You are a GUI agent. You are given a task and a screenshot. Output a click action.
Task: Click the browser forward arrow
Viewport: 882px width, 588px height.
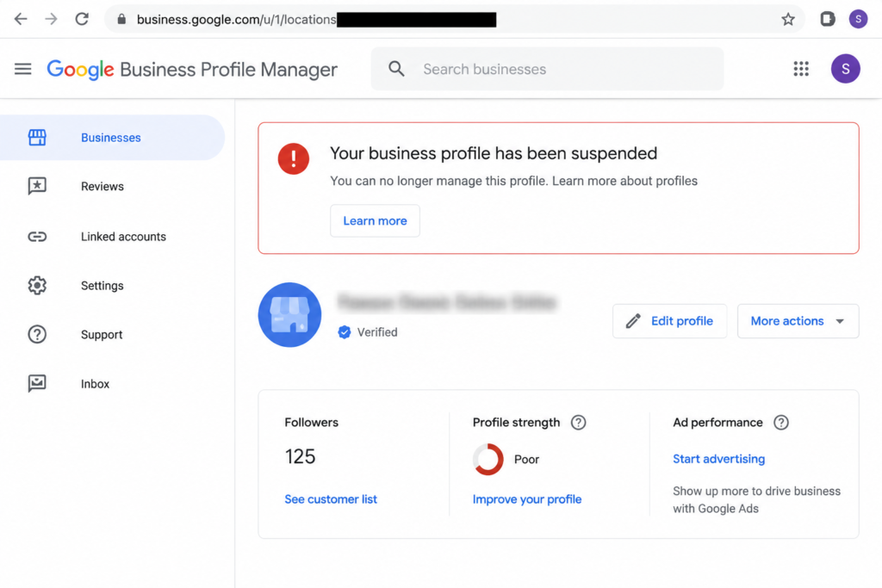coord(51,19)
